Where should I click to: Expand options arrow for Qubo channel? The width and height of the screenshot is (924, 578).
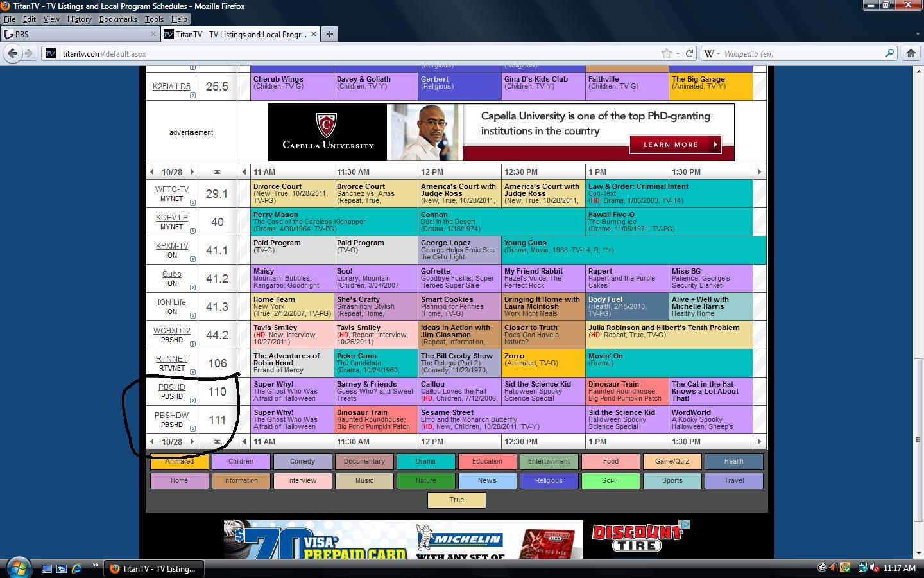click(x=193, y=288)
